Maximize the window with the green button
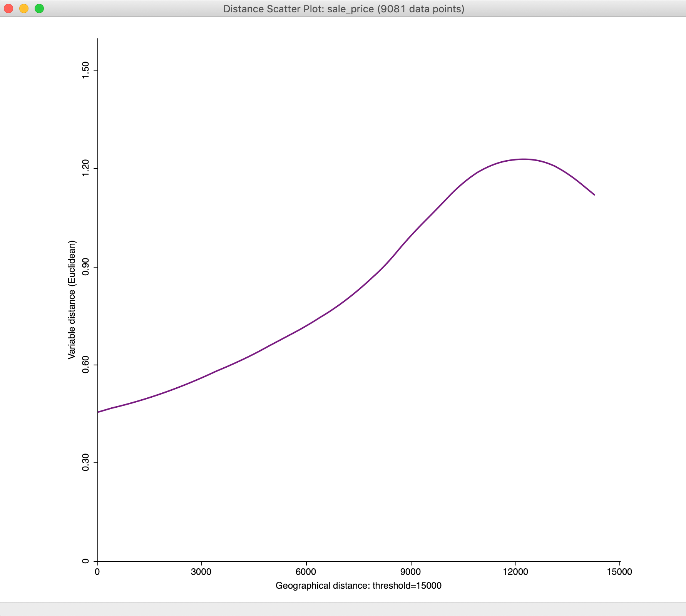 click(39, 8)
